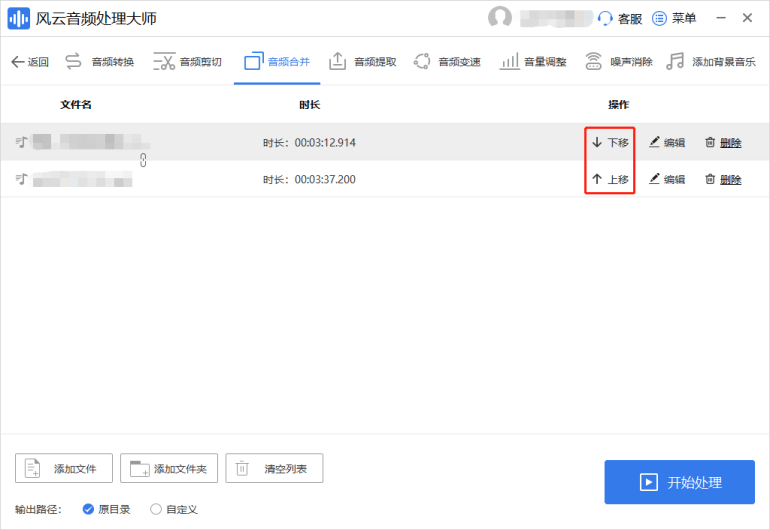Click the trash icon in the second row

click(x=710, y=179)
